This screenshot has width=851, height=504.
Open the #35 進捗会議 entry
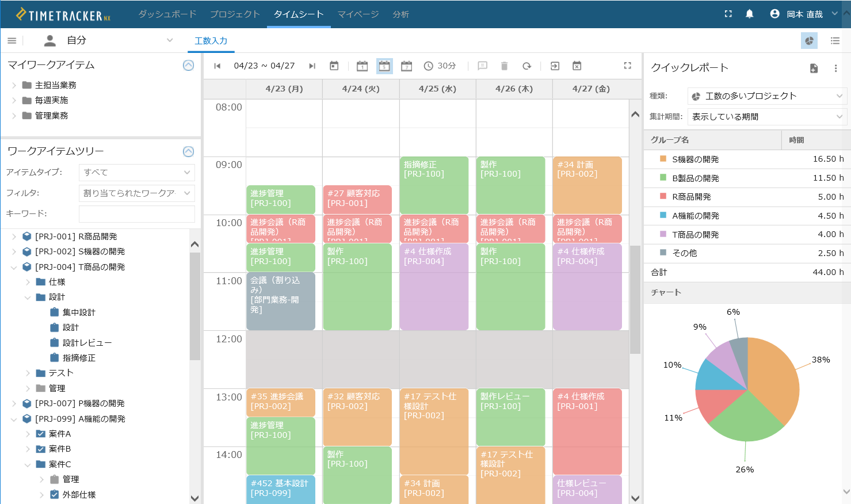(x=281, y=403)
